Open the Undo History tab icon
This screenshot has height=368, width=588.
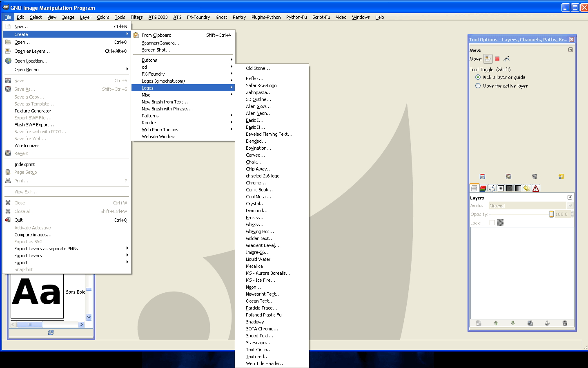527,188
